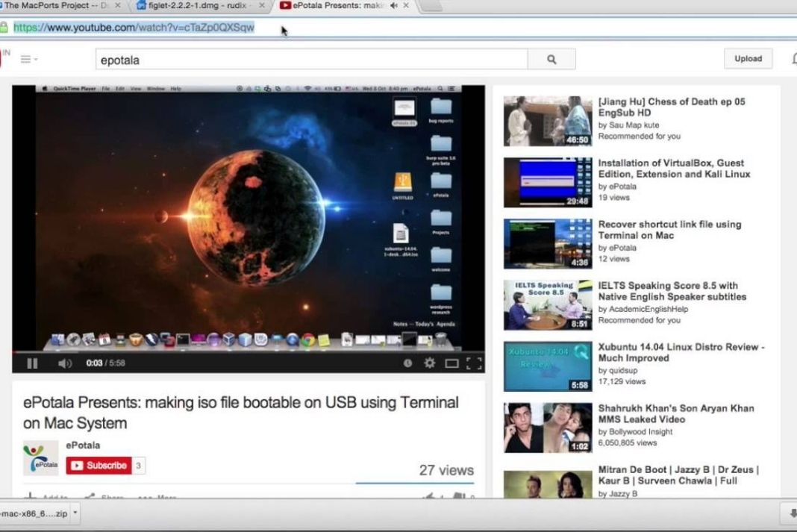
Task: Pause the video with the pause button
Action: point(32,363)
